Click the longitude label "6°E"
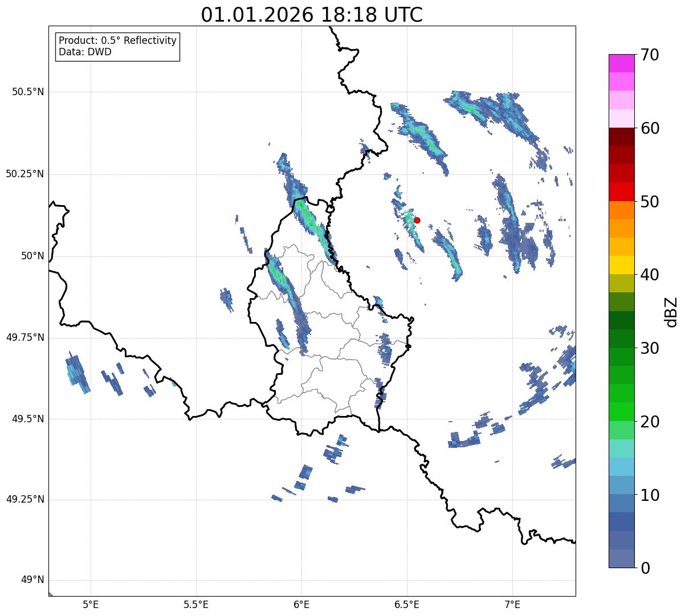 (301, 605)
